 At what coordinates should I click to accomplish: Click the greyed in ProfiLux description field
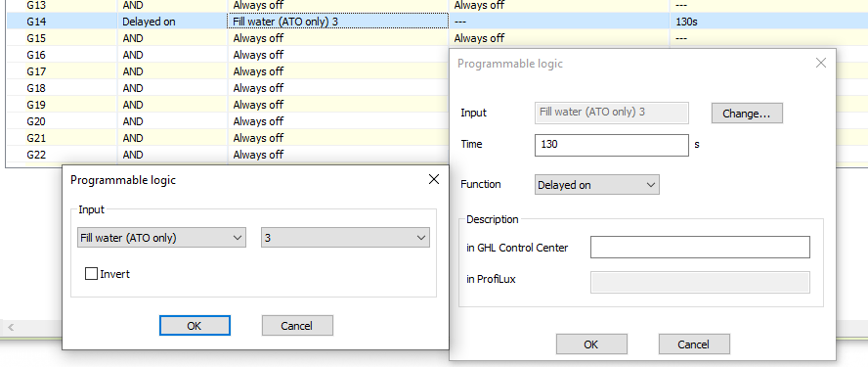(x=700, y=282)
